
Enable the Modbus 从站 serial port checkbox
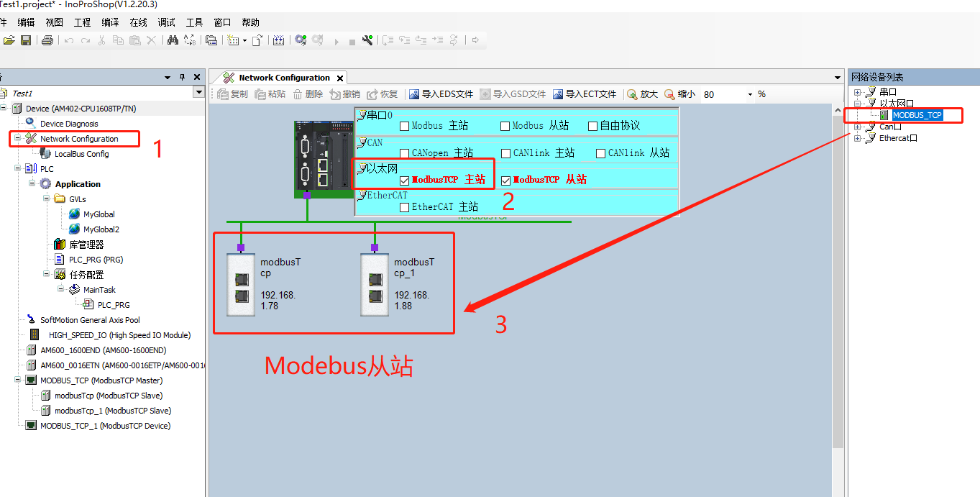point(505,126)
